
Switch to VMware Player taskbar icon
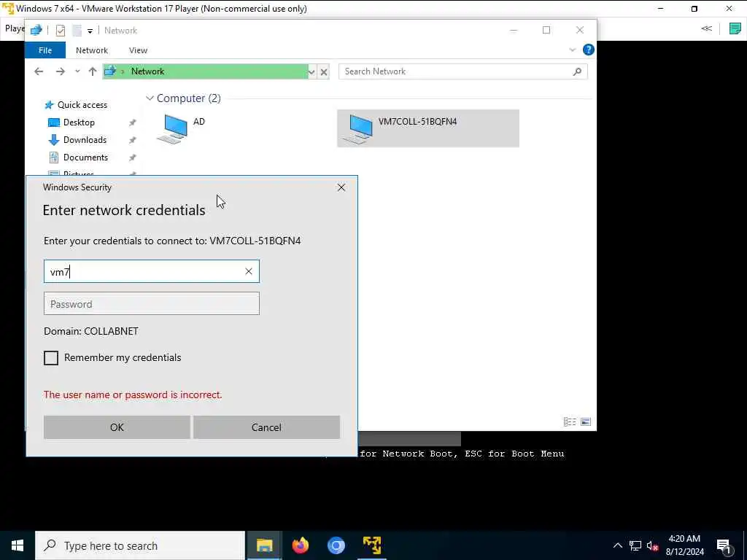(x=371, y=545)
